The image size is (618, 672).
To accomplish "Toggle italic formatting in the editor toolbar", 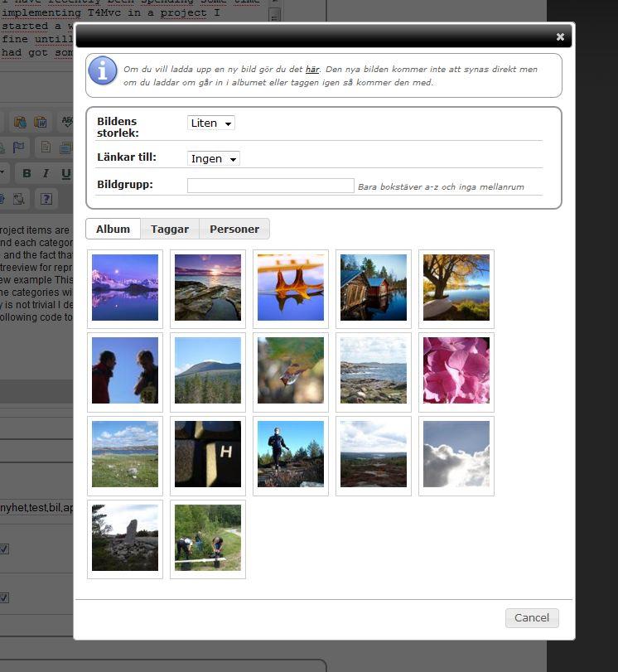I will 46,173.
